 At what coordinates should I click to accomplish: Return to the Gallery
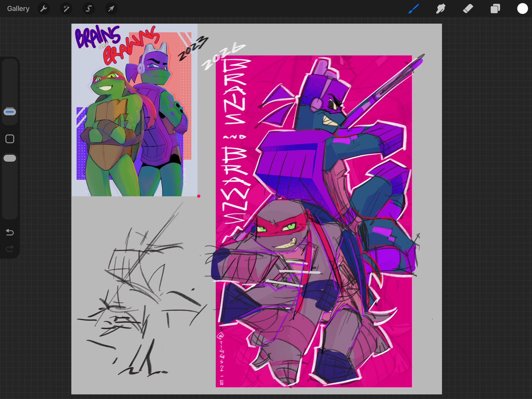[18, 8]
